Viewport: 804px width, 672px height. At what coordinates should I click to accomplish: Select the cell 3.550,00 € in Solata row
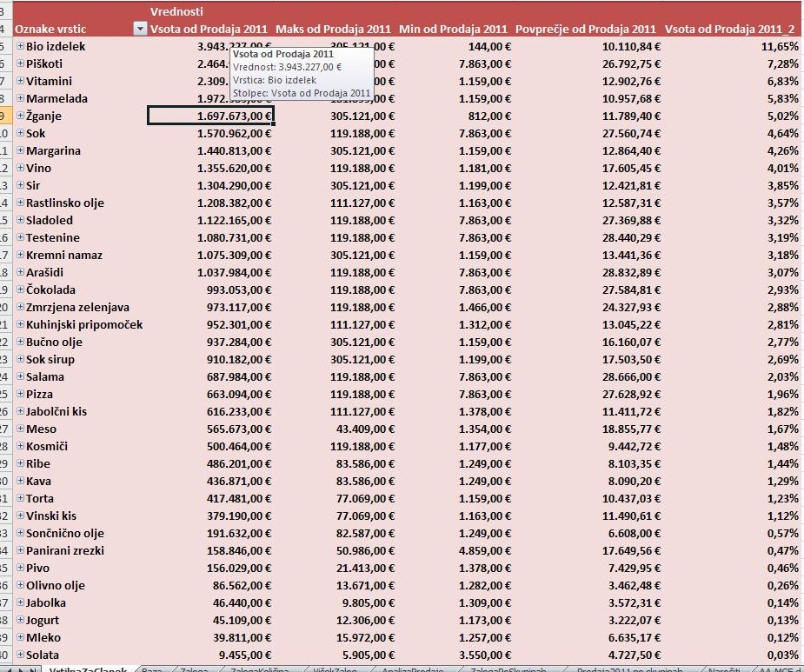pos(455,655)
